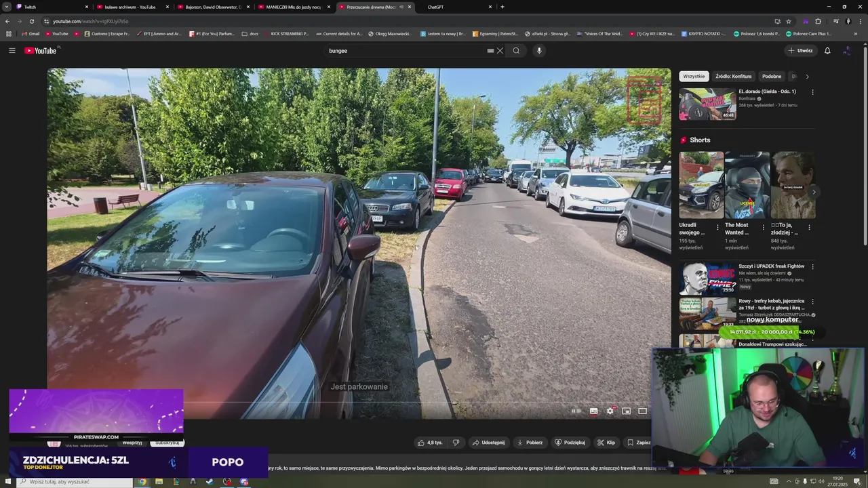The height and width of the screenshot is (488, 868).
Task: Open EL.dorado (Giełda - Odc. 1) thumbnail
Action: coord(707,104)
